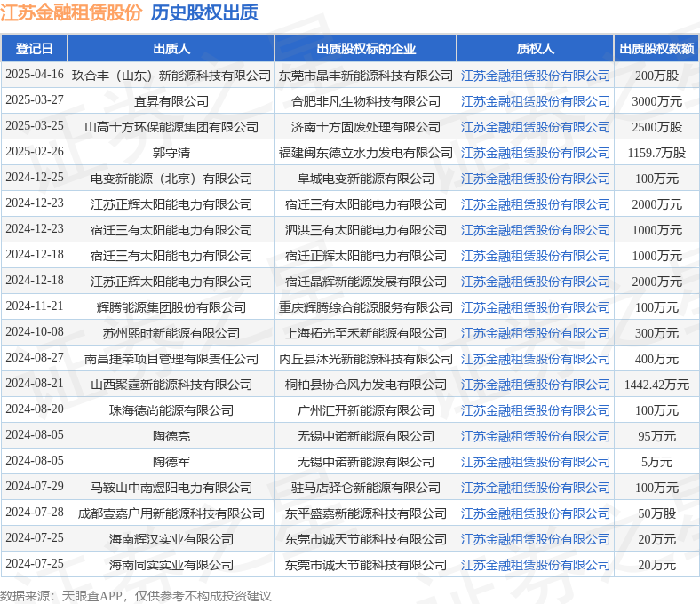
Task: Select 福建闽东德立水力发电有限公司 cell
Action: [x=366, y=153]
